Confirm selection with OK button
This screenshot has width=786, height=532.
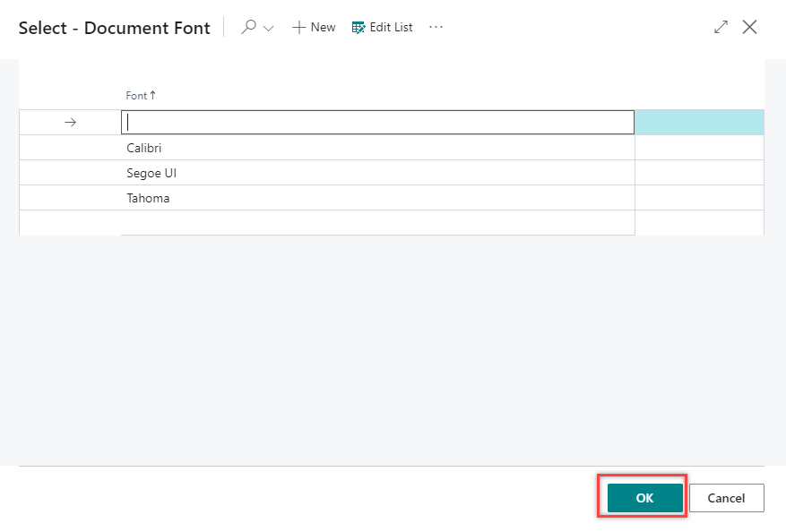645,498
